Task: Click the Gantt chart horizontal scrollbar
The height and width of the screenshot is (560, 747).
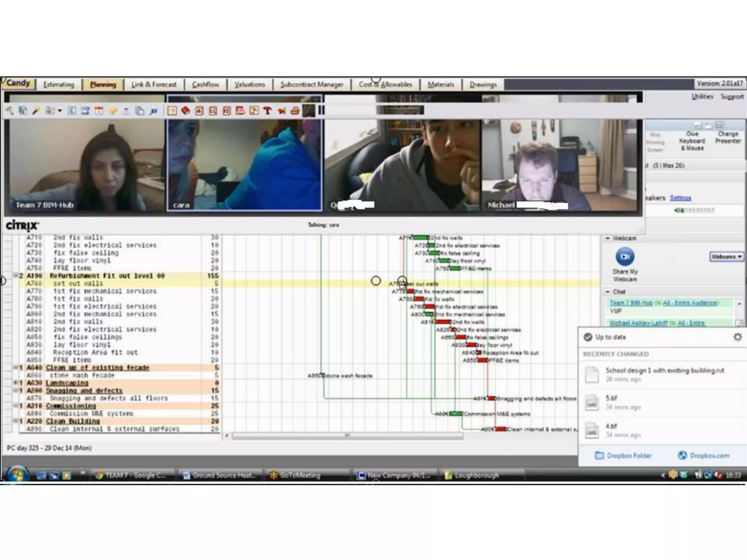Action: point(347,435)
